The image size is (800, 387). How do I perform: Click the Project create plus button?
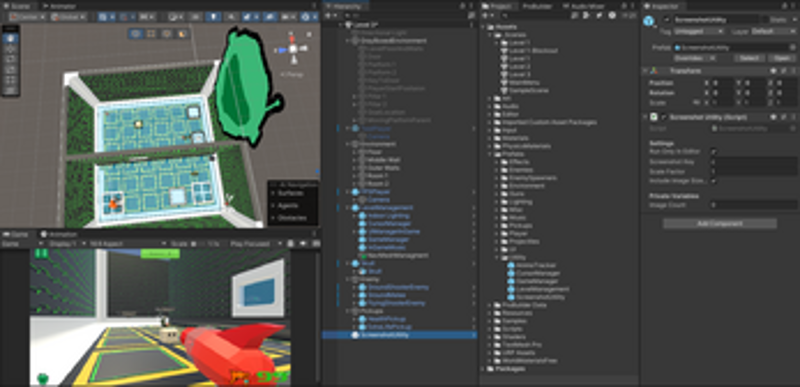486,16
